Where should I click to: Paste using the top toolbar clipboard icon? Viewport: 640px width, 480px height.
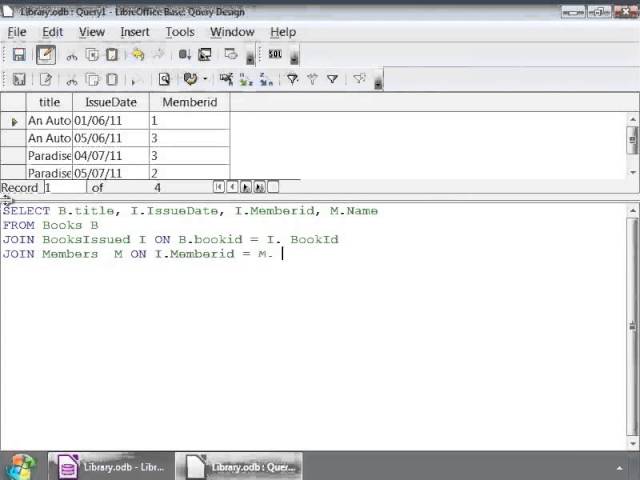click(x=112, y=55)
